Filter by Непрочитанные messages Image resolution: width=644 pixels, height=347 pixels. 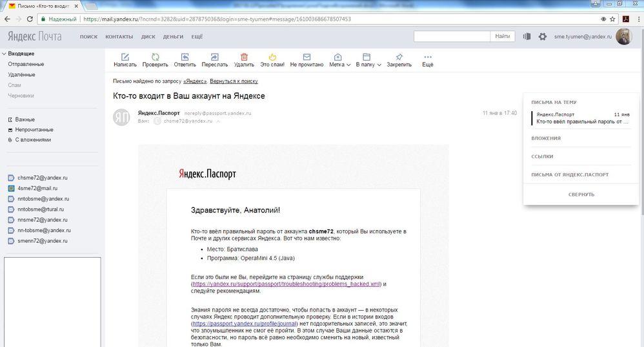[x=34, y=129]
